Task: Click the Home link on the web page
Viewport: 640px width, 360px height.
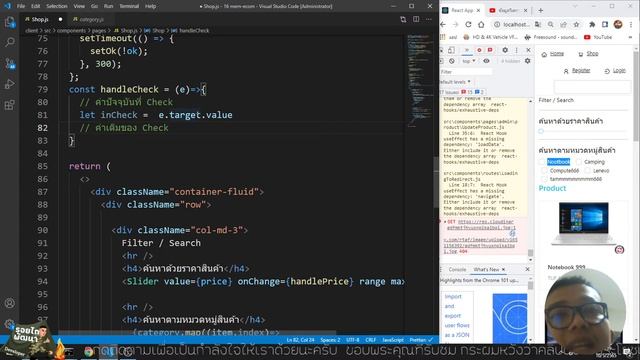Action: point(556,53)
